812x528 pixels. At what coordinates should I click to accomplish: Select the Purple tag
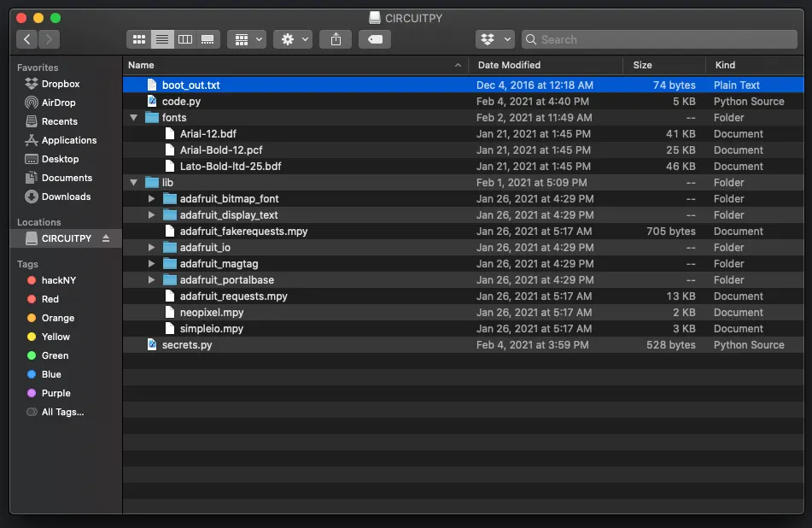point(56,393)
